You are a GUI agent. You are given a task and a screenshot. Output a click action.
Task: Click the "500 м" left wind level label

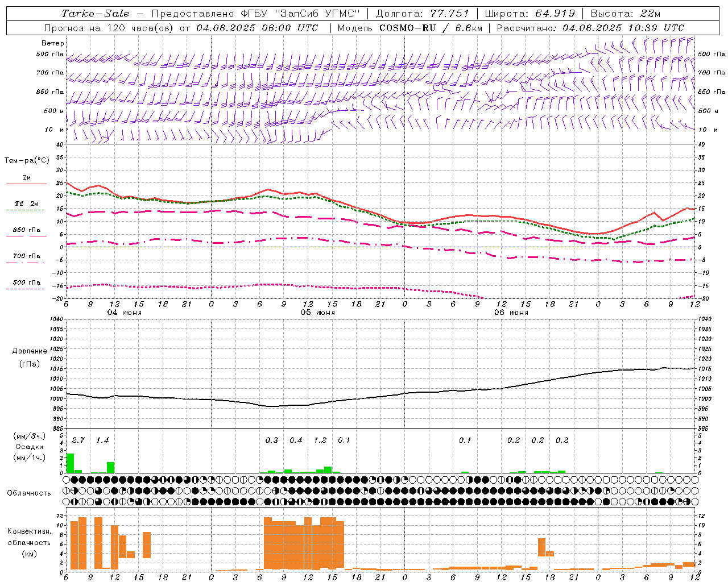54,111
